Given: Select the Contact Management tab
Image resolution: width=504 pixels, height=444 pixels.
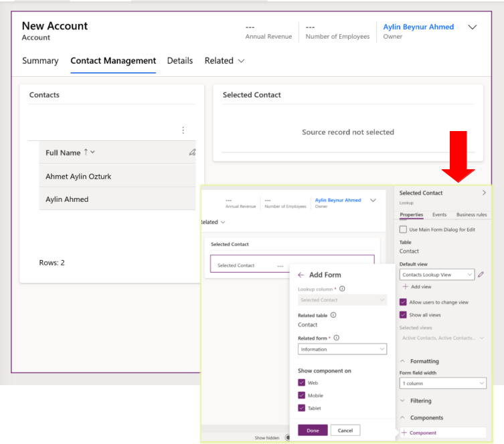Looking at the screenshot, I should 113,61.
